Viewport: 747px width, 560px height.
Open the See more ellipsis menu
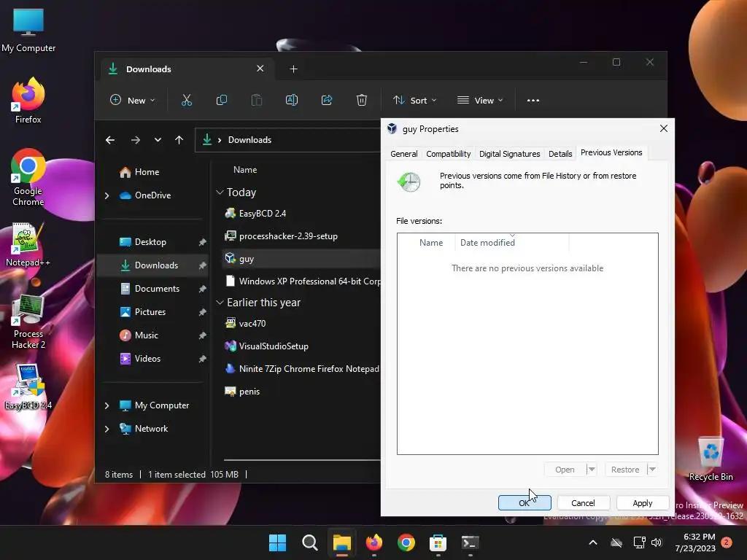[x=533, y=101]
